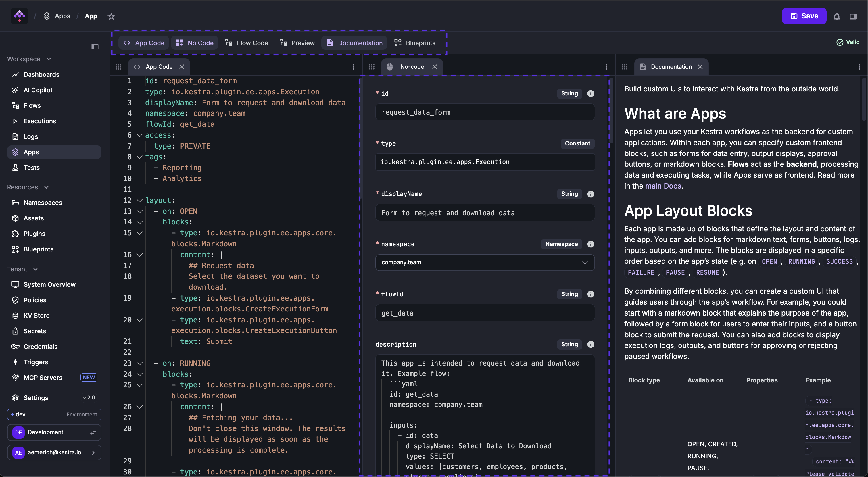The image size is (868, 477).
Task: Open App Code panel options menu
Action: [x=354, y=67]
